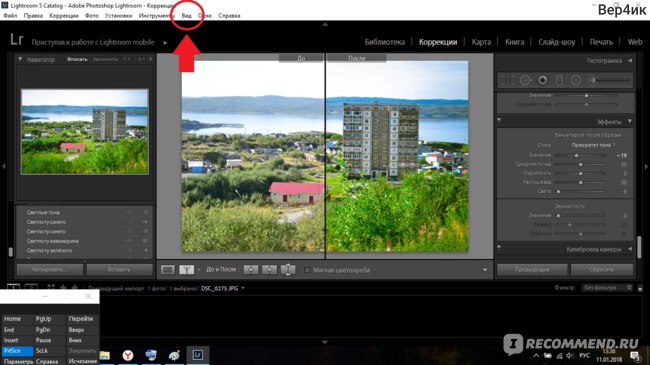This screenshot has height=365, width=650.
Task: Toggle the Калибровка камеры panel switch
Action: click(x=499, y=248)
